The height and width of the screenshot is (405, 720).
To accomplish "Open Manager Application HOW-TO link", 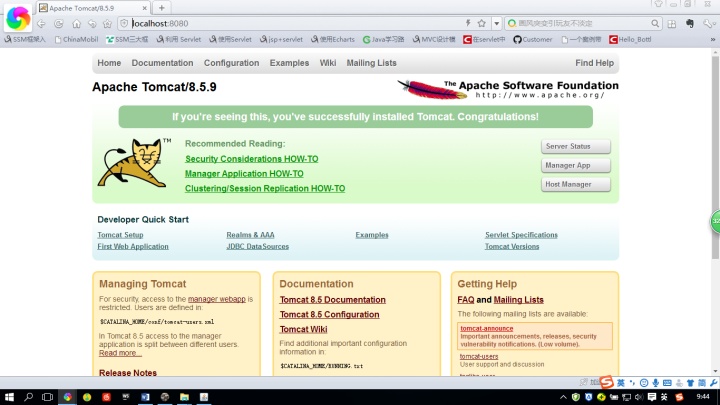I will pos(244,174).
